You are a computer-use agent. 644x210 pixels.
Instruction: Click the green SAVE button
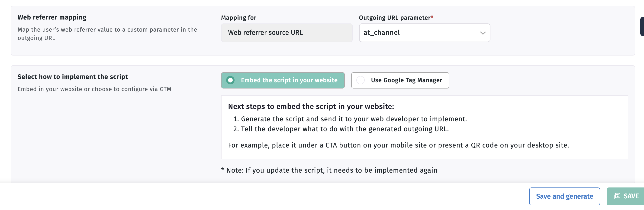625,196
